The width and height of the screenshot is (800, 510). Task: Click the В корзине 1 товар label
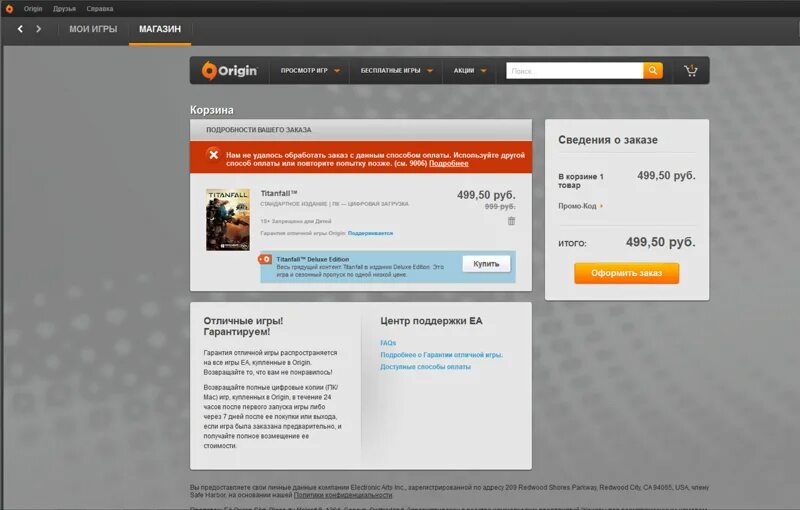(x=581, y=181)
